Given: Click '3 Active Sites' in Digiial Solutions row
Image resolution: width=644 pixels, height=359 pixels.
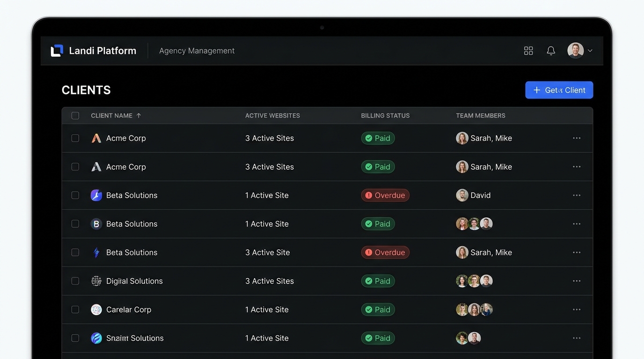Looking at the screenshot, I should point(270,281).
